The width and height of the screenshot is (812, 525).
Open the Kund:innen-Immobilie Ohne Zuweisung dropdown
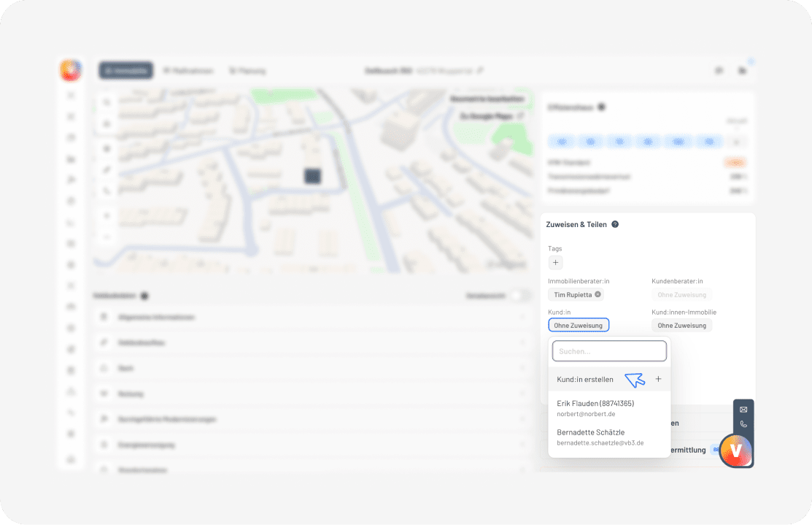pos(681,325)
